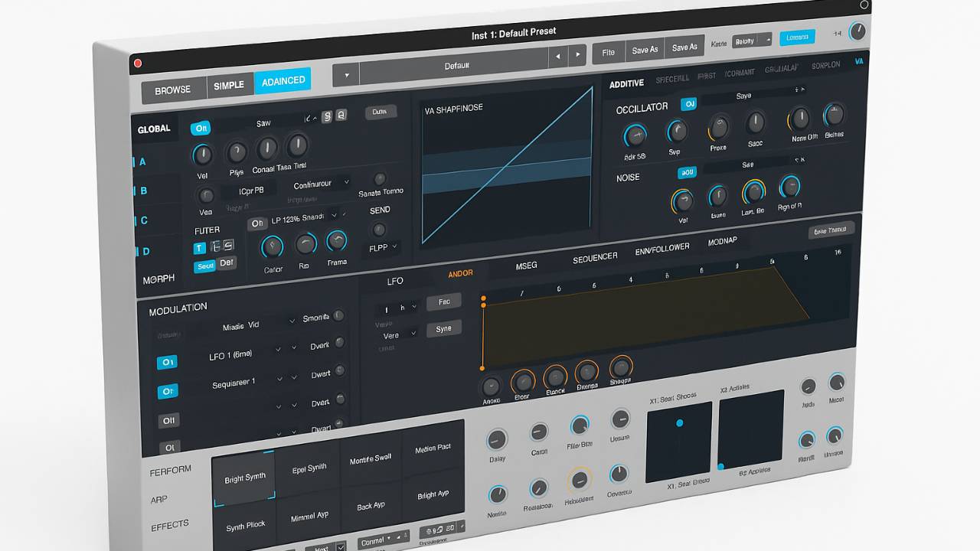Toggle filter On switch beside LP 123%

coord(257,223)
